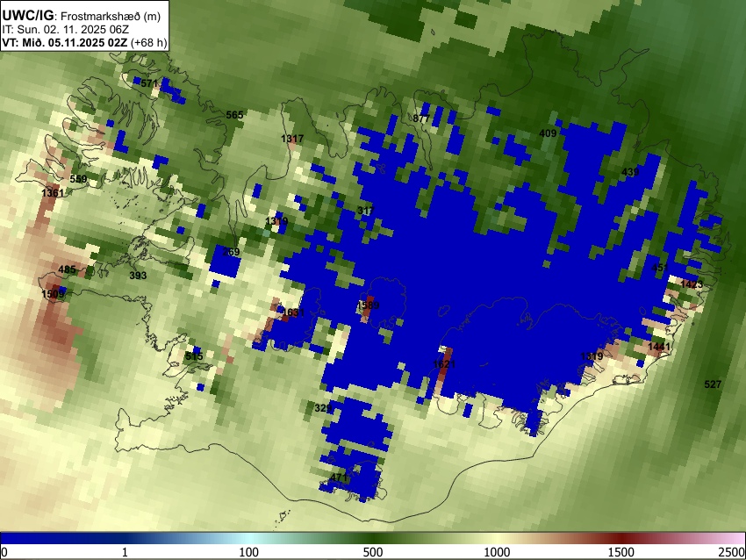Click the '439' map value label
The width and height of the screenshot is (746, 560).
(630, 172)
